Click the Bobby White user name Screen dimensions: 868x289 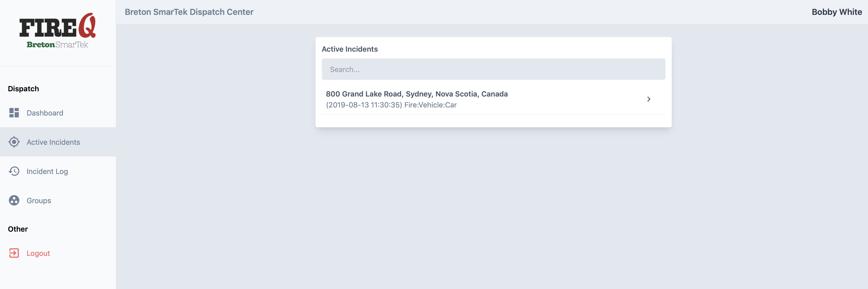click(837, 12)
